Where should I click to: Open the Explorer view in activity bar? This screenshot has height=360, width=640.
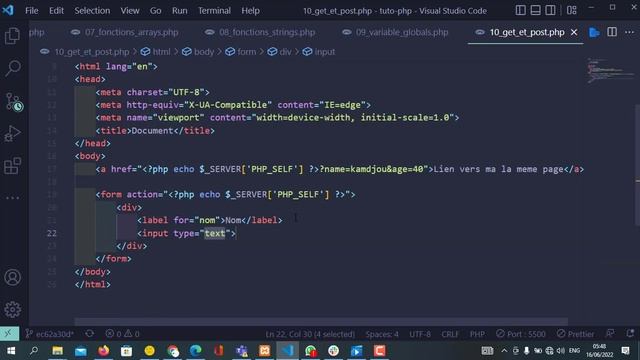[x=12, y=36]
